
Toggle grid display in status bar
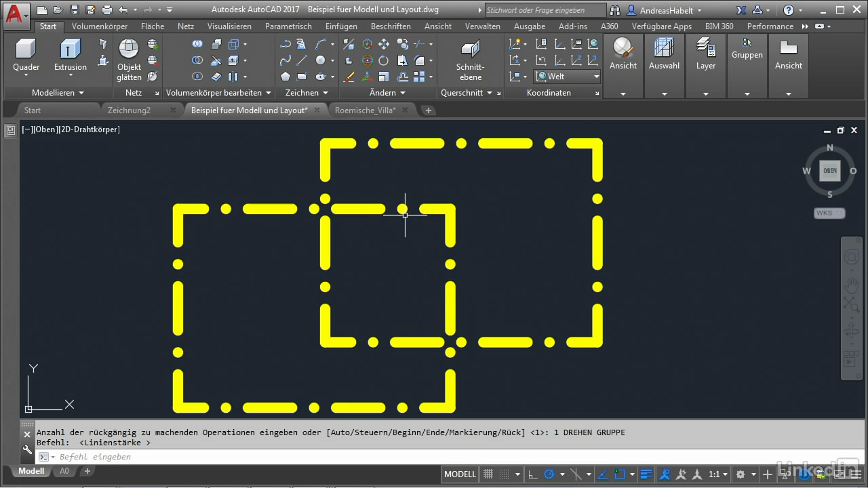click(488, 474)
